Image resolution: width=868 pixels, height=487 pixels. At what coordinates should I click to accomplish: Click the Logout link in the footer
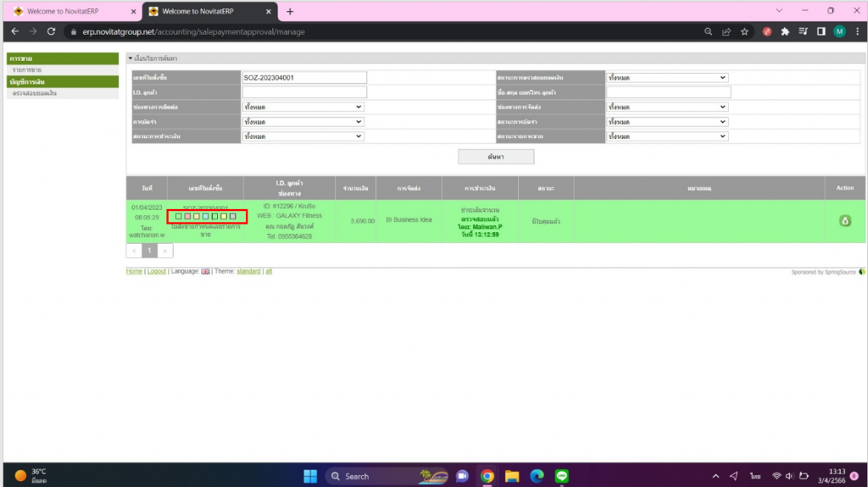point(156,271)
